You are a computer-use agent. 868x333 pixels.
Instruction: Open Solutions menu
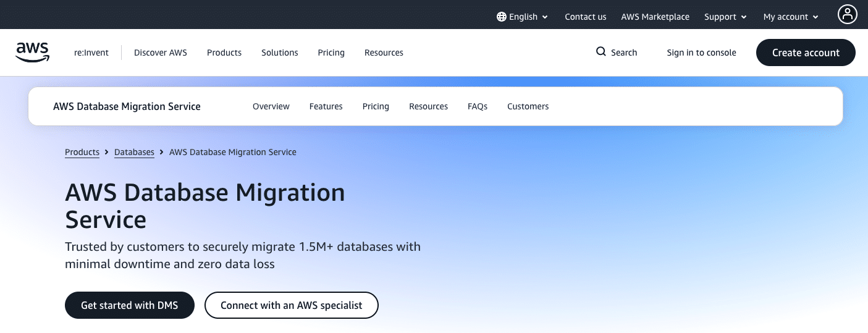tap(280, 53)
